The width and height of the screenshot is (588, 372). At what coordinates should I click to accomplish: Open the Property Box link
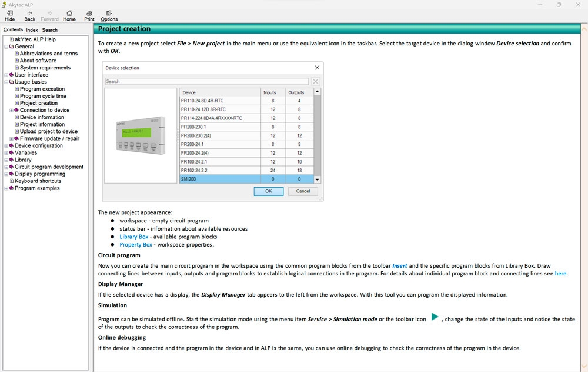136,245
